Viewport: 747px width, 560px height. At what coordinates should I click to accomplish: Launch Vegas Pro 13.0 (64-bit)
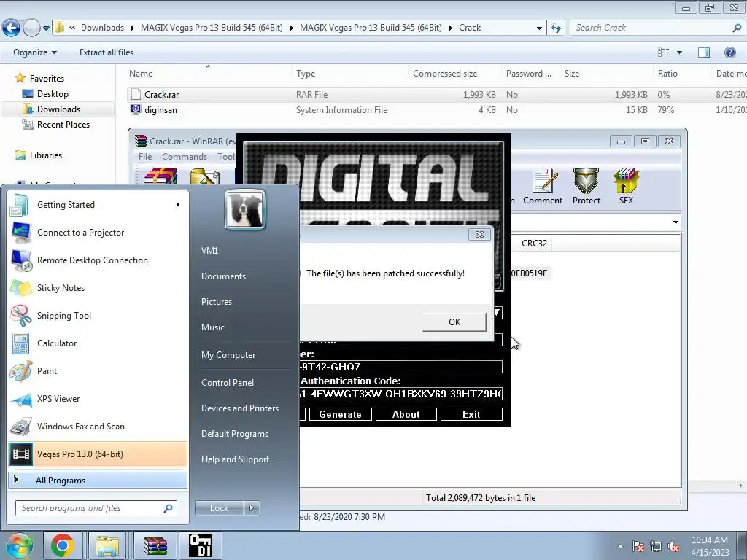[98, 454]
